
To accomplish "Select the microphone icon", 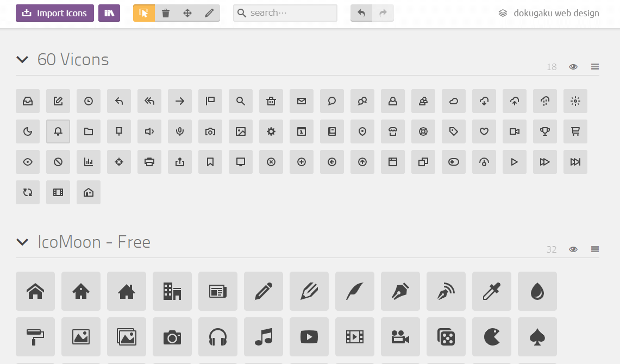I will tap(180, 131).
